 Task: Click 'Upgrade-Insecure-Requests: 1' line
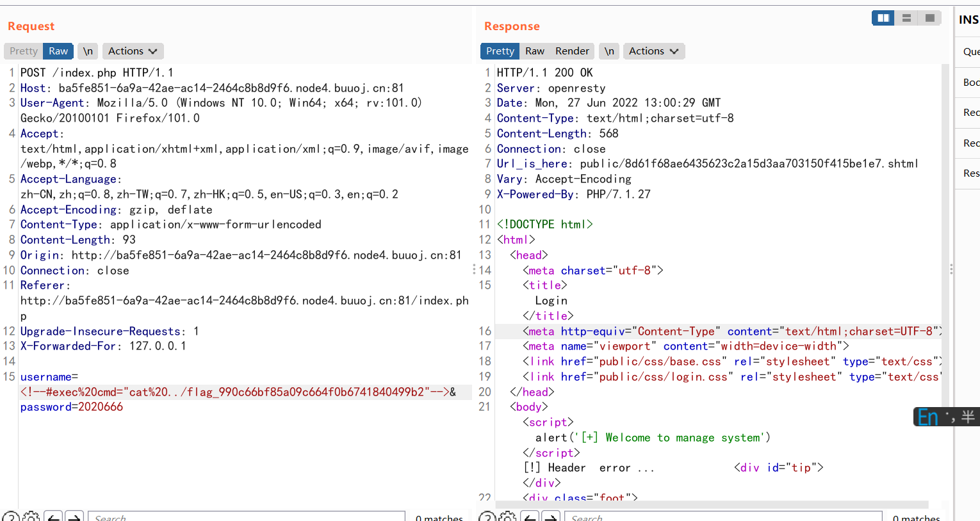coord(110,332)
